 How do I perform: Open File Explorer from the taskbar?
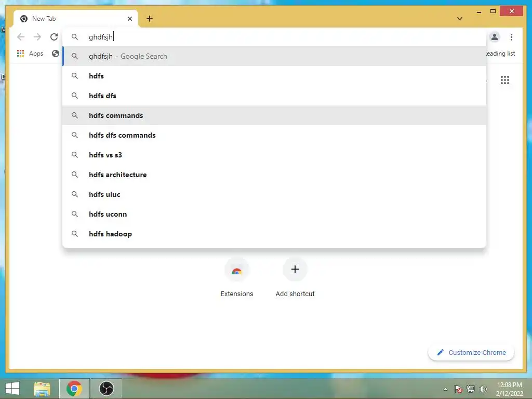click(42, 389)
